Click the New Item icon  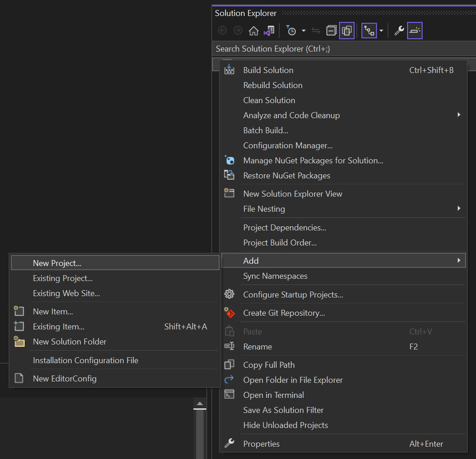pyautogui.click(x=19, y=311)
